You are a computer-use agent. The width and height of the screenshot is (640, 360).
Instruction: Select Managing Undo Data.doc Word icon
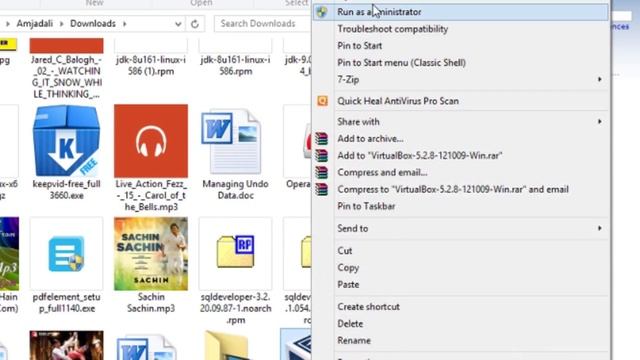point(231,142)
